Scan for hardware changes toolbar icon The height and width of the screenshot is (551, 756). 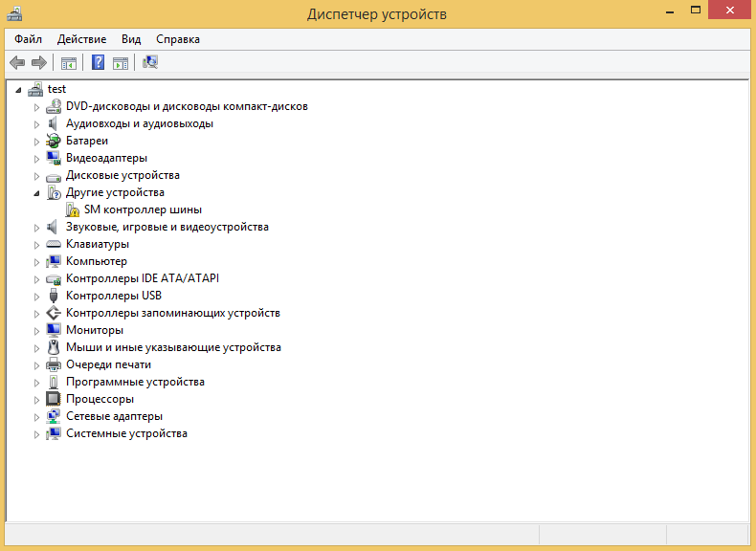click(x=150, y=62)
